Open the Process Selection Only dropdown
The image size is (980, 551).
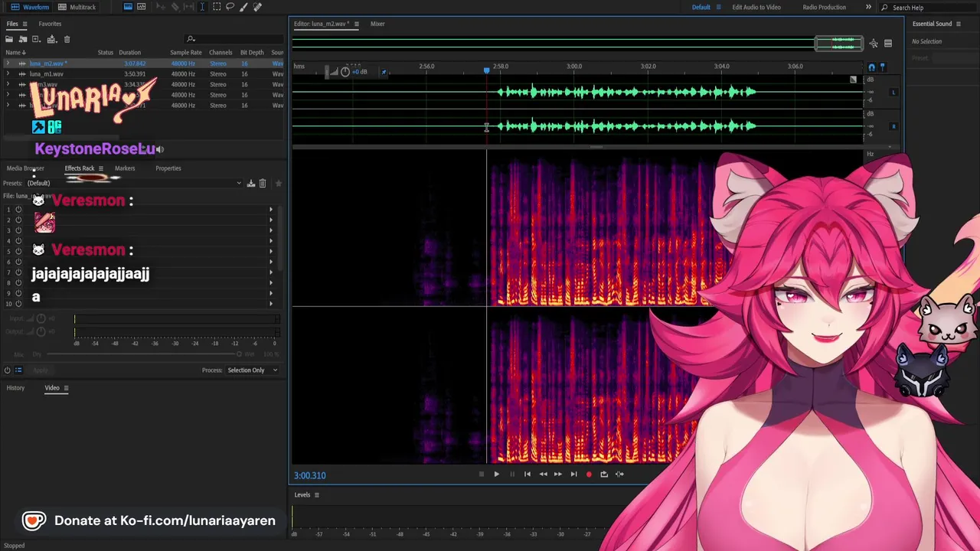(252, 370)
